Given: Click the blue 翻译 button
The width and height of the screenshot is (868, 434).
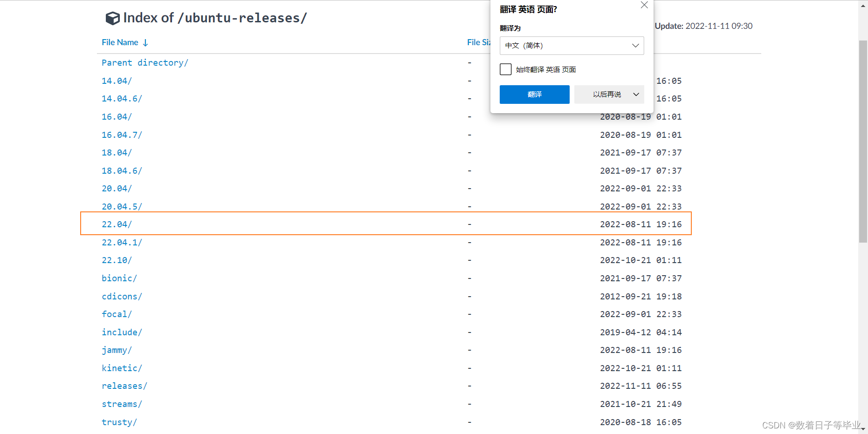Looking at the screenshot, I should [534, 95].
